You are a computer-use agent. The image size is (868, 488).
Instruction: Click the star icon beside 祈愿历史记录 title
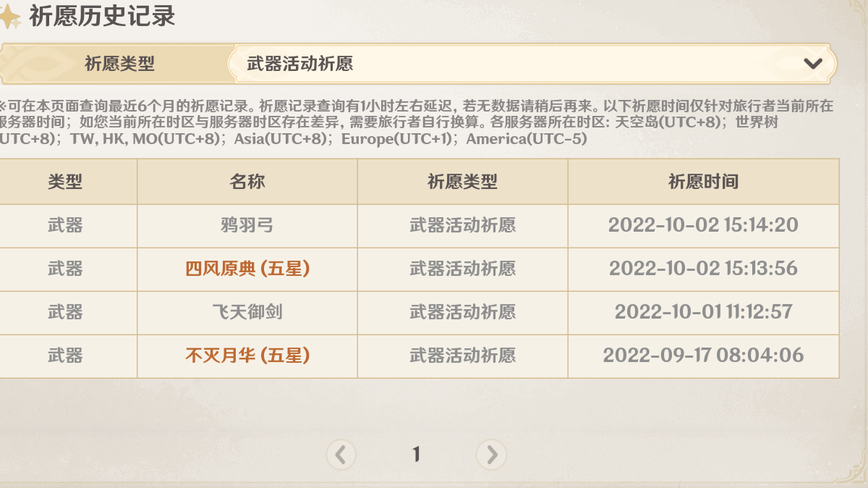[x=10, y=16]
